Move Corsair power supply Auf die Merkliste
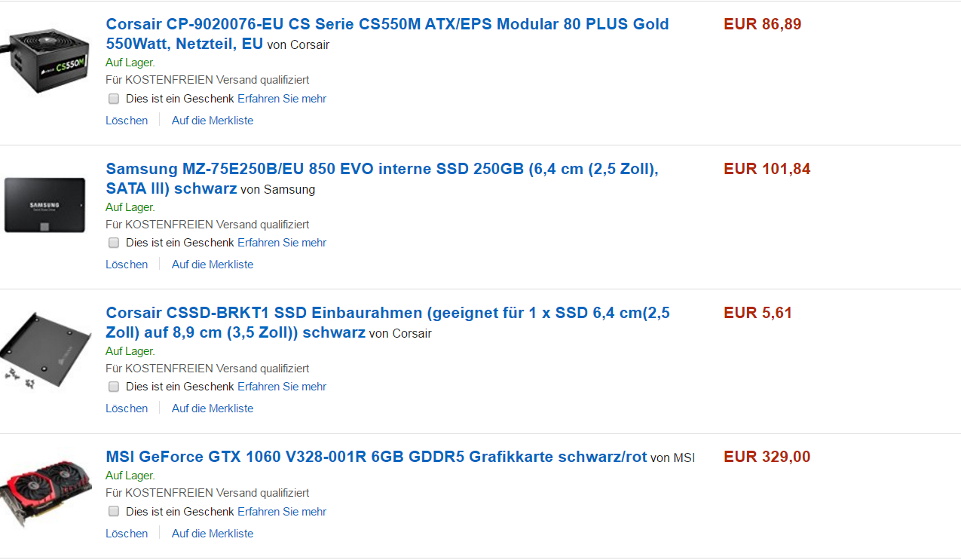 pyautogui.click(x=213, y=121)
